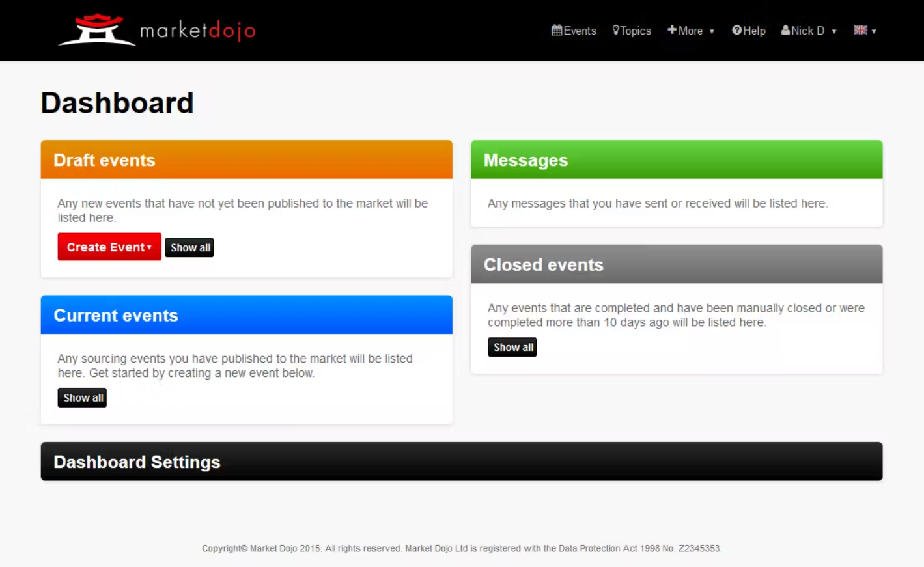Expand the More dropdown arrow
Viewport: 924px width, 567px height.
pos(712,31)
